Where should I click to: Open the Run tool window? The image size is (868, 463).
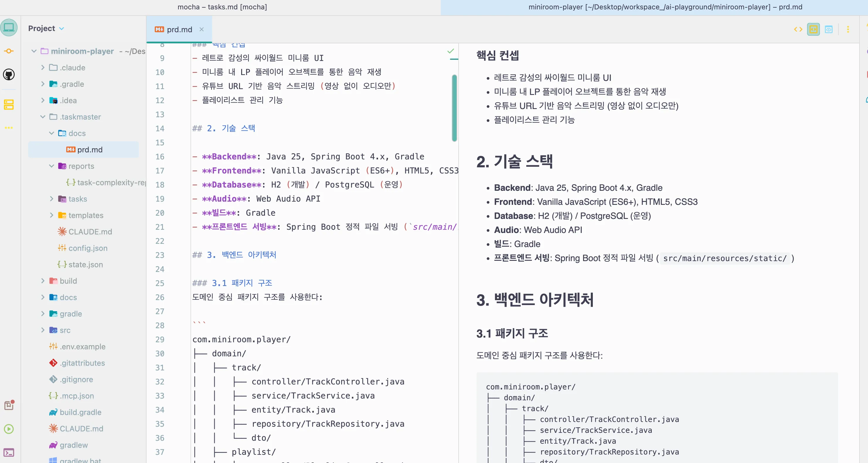pyautogui.click(x=9, y=429)
